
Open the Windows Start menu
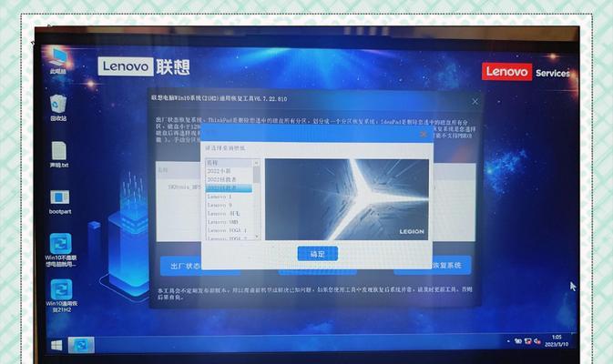pos(56,345)
